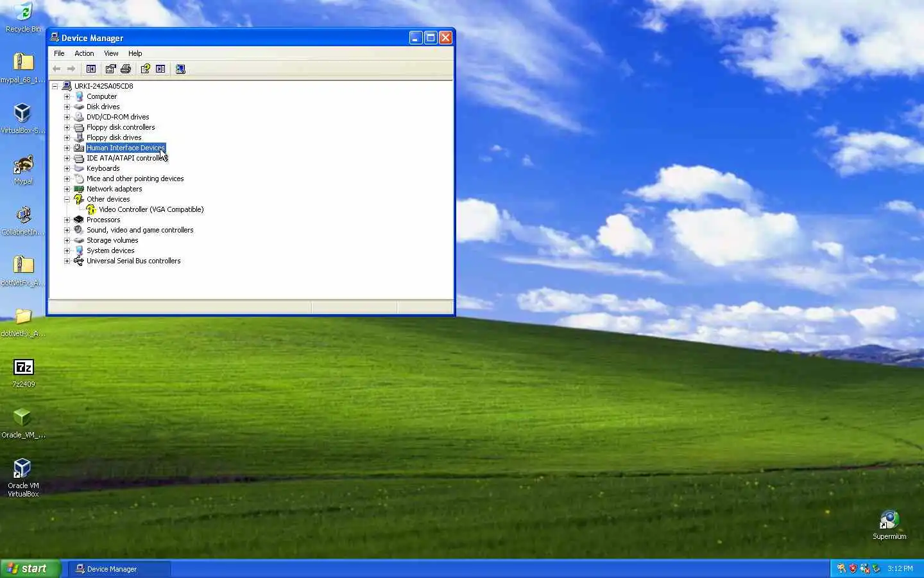Click the Start button
Viewport: 924px width, 578px height.
point(30,568)
